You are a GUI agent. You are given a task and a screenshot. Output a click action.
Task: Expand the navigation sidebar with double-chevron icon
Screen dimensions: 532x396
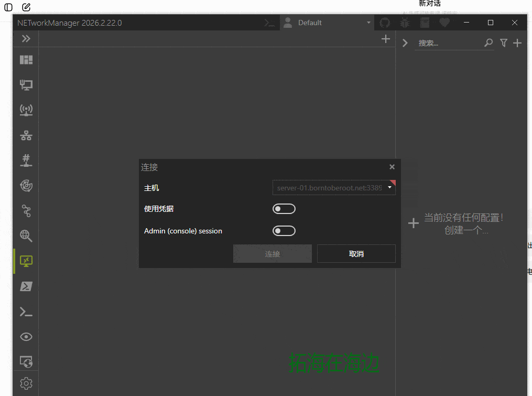(26, 39)
